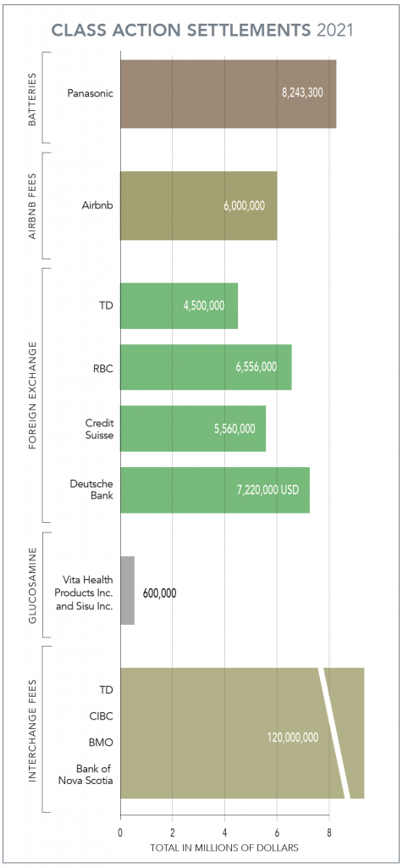Screen dimensions: 403x868
Task: Click the axis tick label 8
Action: [x=329, y=832]
